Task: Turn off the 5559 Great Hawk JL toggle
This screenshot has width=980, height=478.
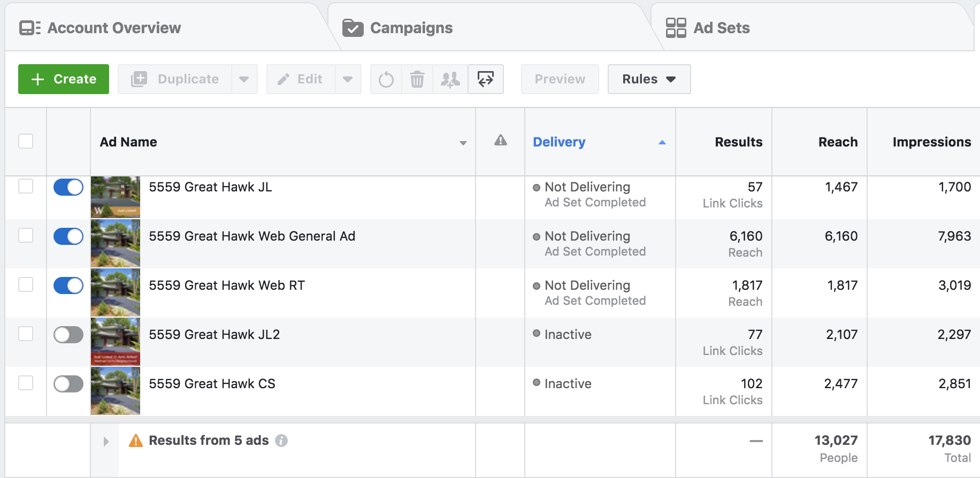Action: 68,187
